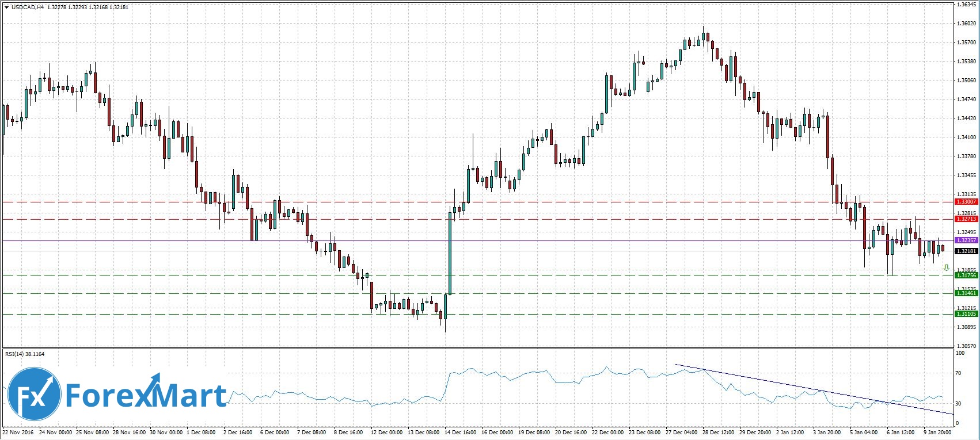Select the 14 Dec 16:00 date on time axis
The width and height of the screenshot is (980, 440).
[461, 432]
